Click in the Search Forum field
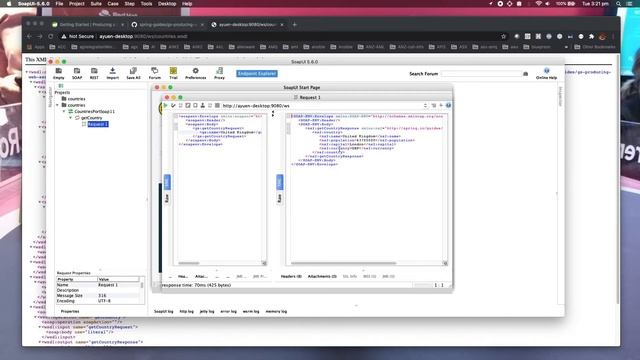The image size is (640, 360). click(x=481, y=74)
